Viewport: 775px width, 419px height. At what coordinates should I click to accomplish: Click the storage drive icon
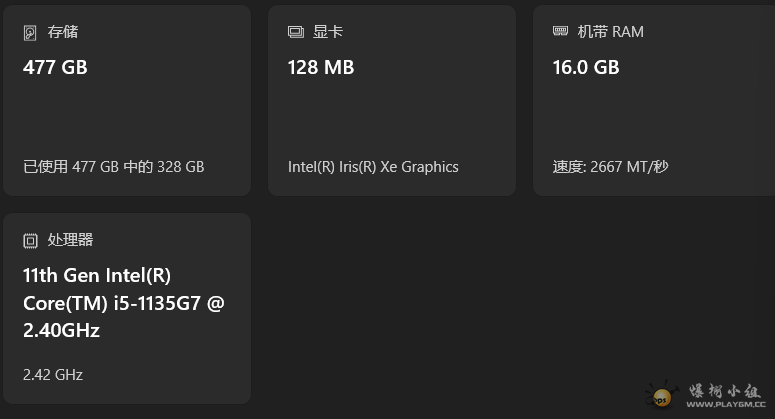[30, 32]
